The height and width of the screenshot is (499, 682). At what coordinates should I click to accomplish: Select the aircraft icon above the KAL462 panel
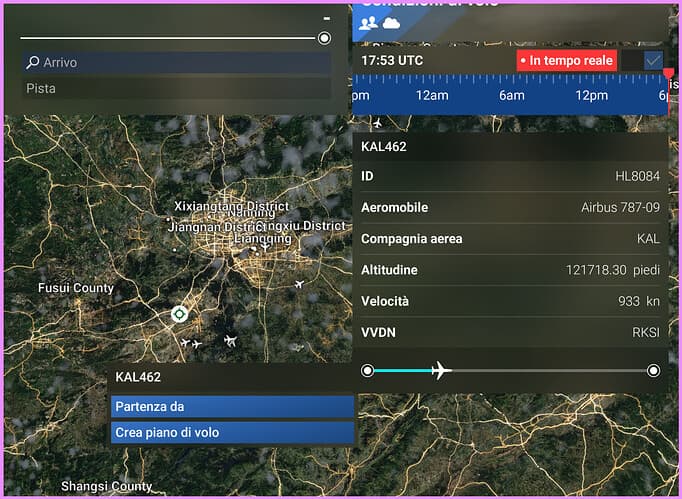(377, 124)
